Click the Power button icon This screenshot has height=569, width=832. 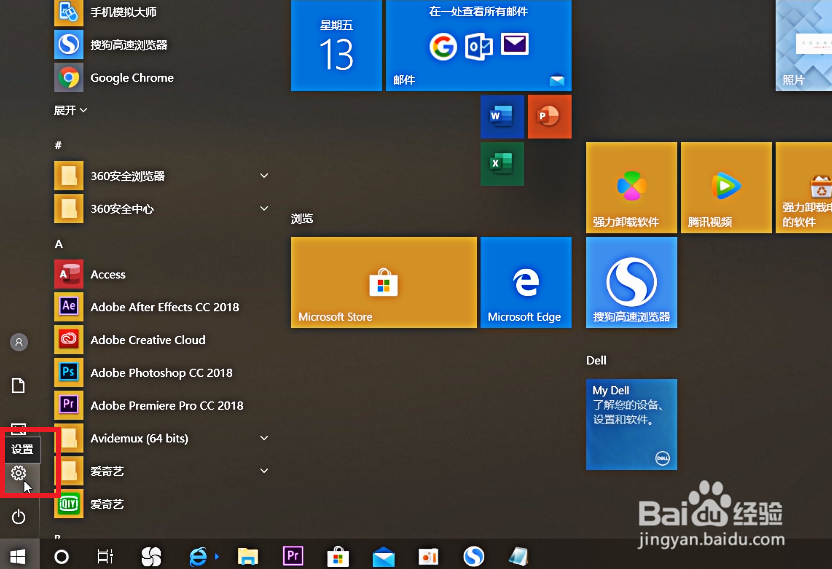click(x=19, y=516)
